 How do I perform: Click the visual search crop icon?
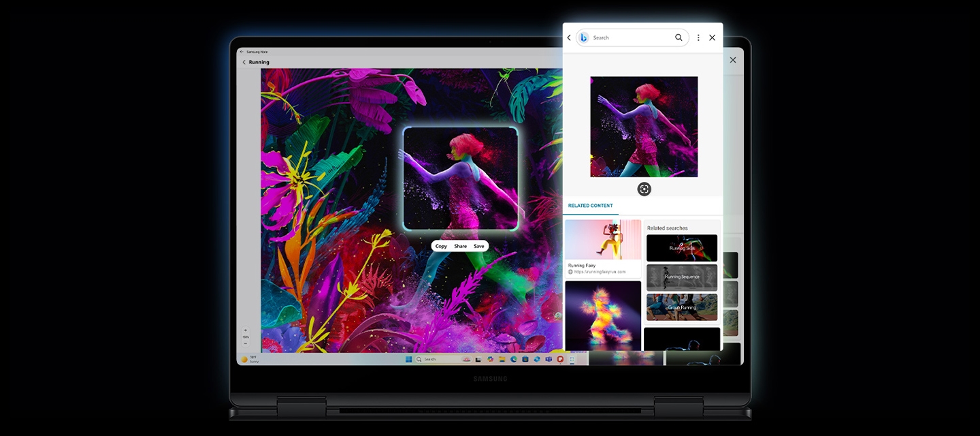click(x=644, y=189)
